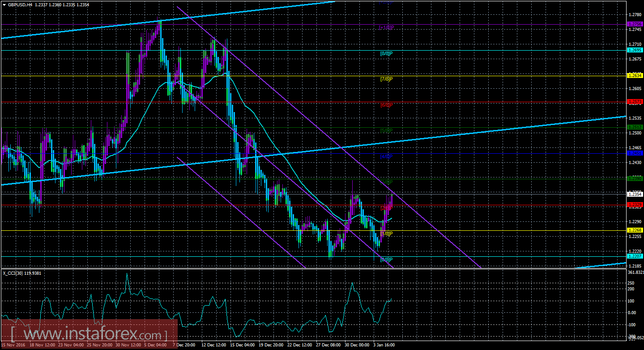Click the 15 Nov 2016 date label
Screen dimensions: 644x350
13,345
